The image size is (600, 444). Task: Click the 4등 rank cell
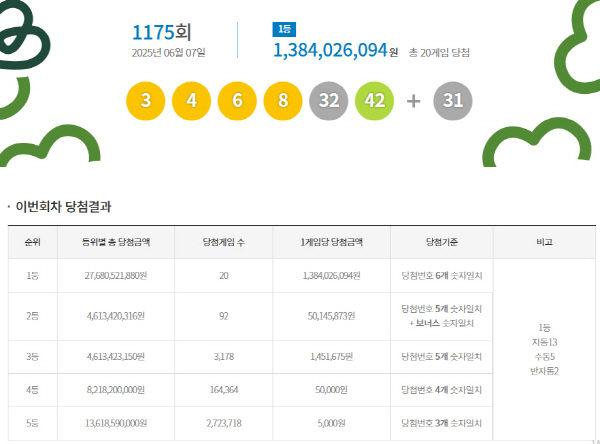coord(33,390)
